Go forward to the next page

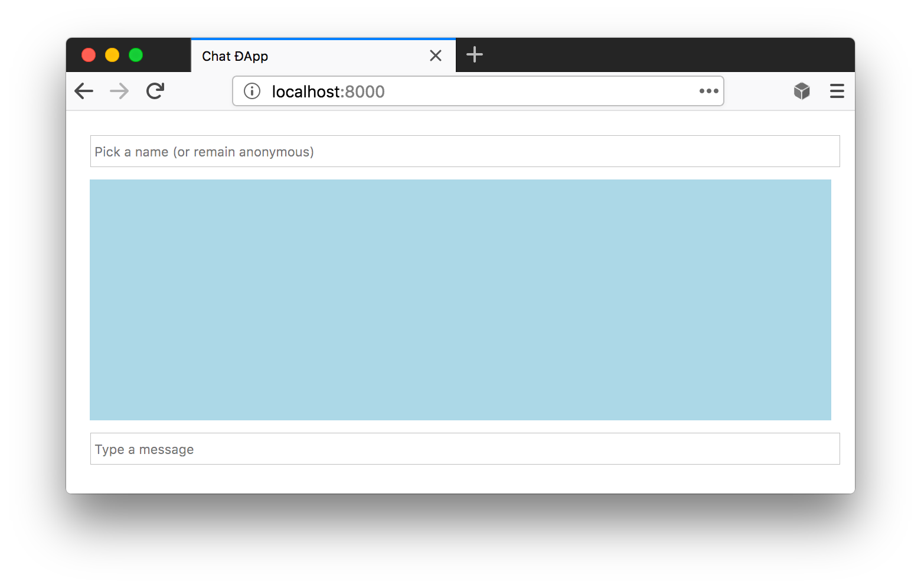coord(119,91)
